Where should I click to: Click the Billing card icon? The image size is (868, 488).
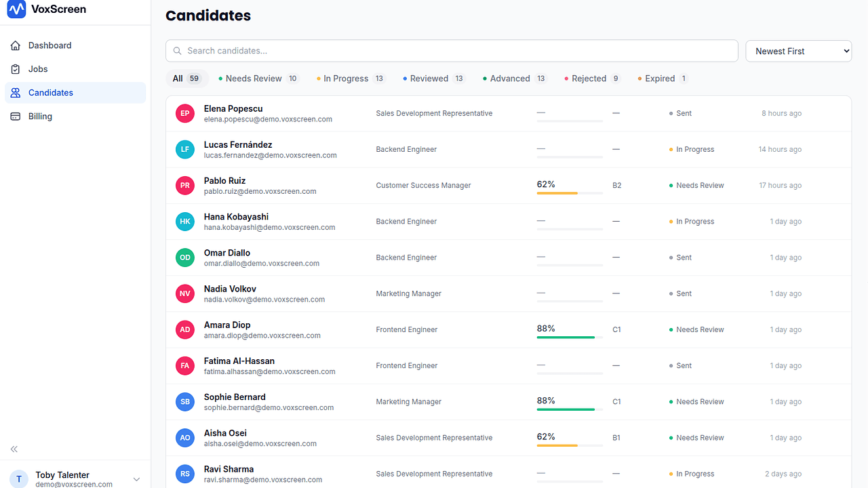click(16, 117)
